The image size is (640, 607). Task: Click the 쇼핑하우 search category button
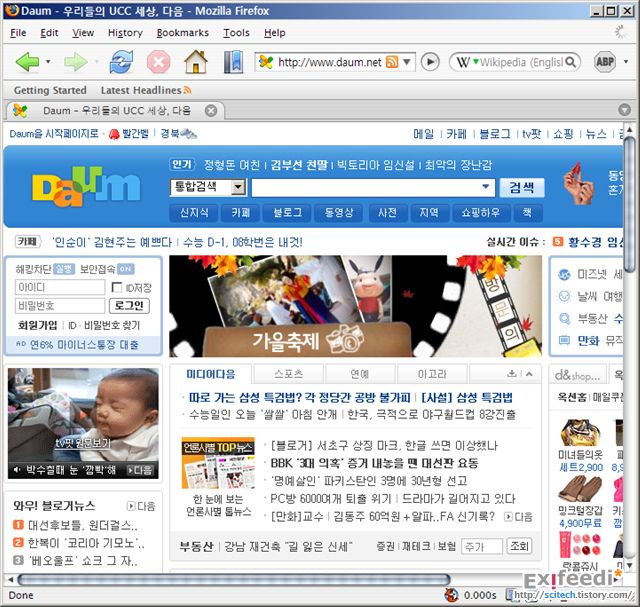pos(481,213)
